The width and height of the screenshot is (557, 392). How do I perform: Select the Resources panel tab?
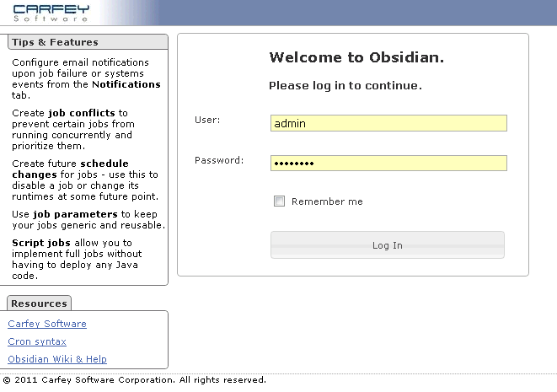(39, 303)
